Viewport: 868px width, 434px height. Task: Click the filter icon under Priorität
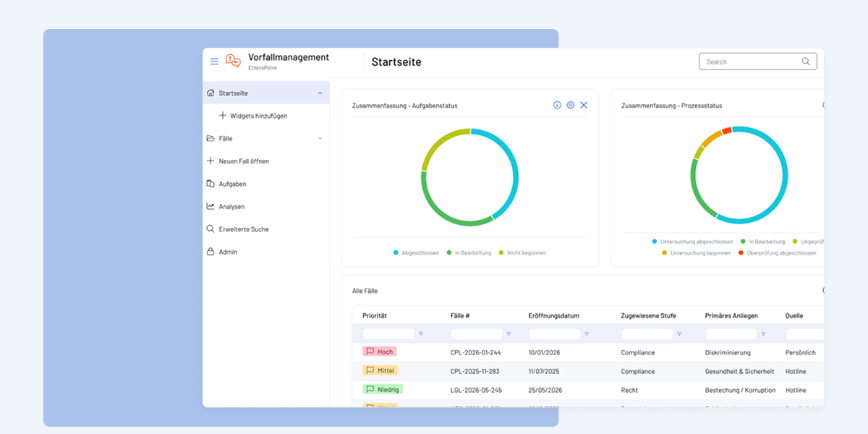(x=421, y=334)
